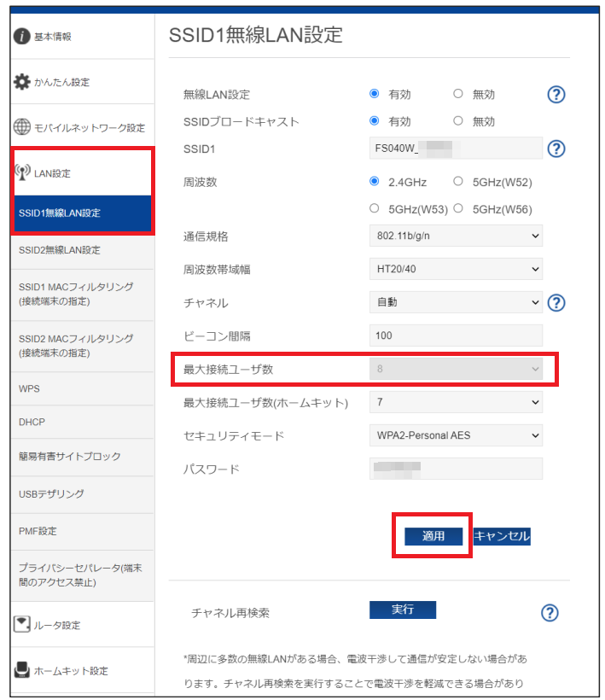Click the 適用 apply button
605x700 pixels.
[433, 536]
